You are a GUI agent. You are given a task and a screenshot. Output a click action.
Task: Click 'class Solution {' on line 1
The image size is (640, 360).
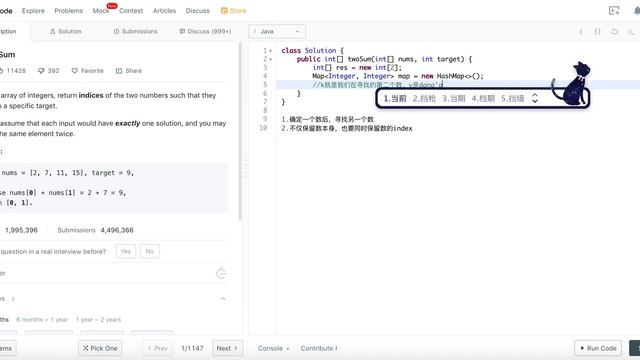click(x=312, y=51)
